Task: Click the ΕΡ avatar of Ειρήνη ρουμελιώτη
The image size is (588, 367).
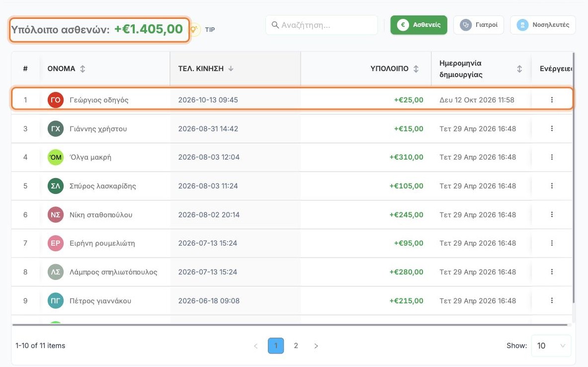Action: [x=56, y=243]
